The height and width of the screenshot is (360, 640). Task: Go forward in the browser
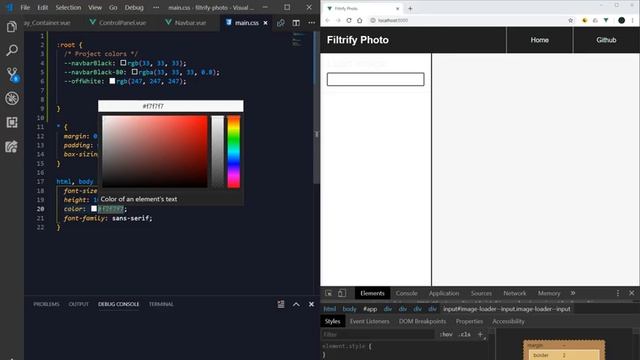(x=338, y=20)
